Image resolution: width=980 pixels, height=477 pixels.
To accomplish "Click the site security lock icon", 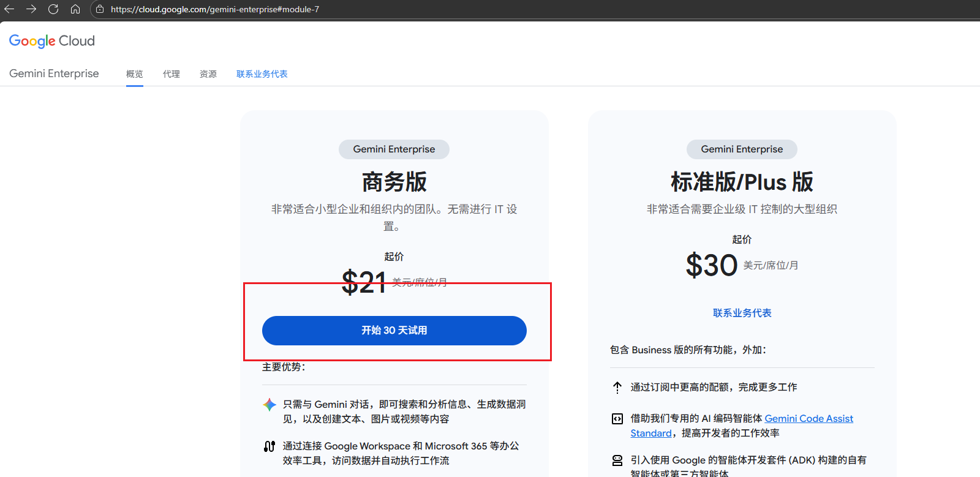I will point(100,9).
